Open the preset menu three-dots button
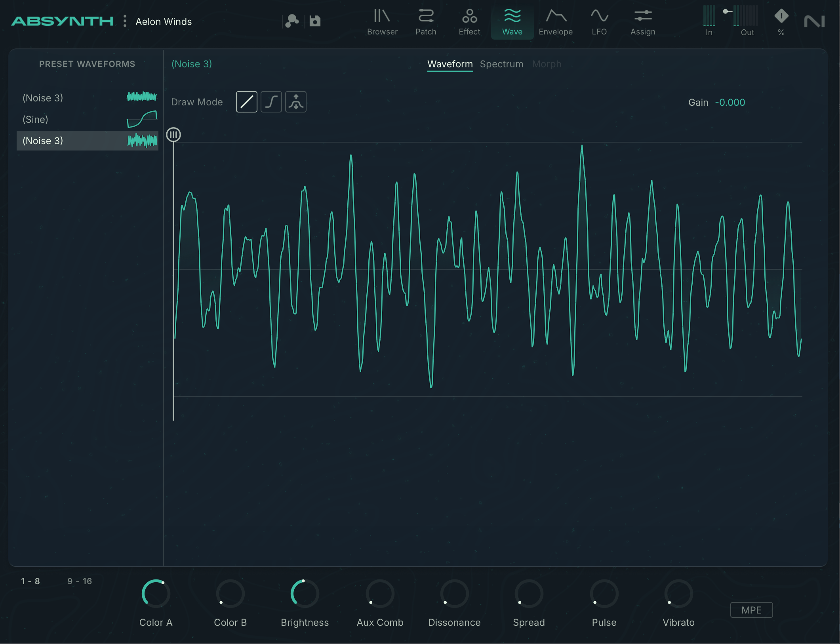Viewport: 840px width, 644px height. click(x=125, y=21)
